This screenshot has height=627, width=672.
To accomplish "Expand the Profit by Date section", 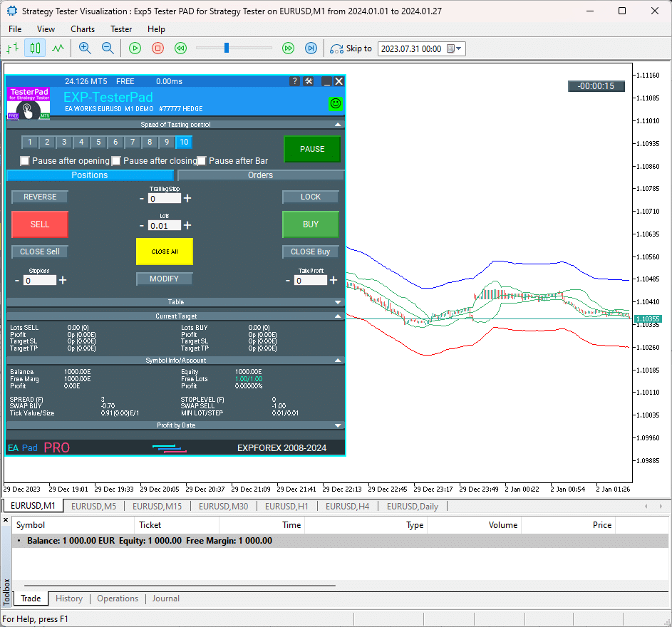I will coord(338,425).
